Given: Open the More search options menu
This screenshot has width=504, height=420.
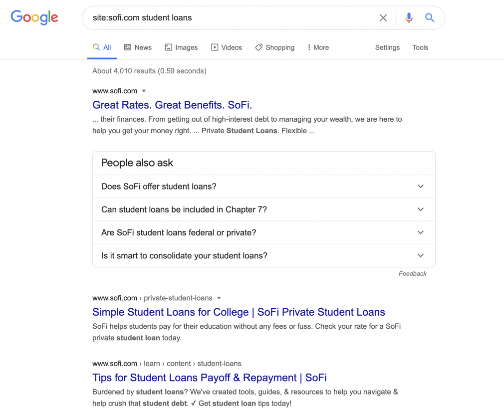Looking at the screenshot, I should pos(318,47).
